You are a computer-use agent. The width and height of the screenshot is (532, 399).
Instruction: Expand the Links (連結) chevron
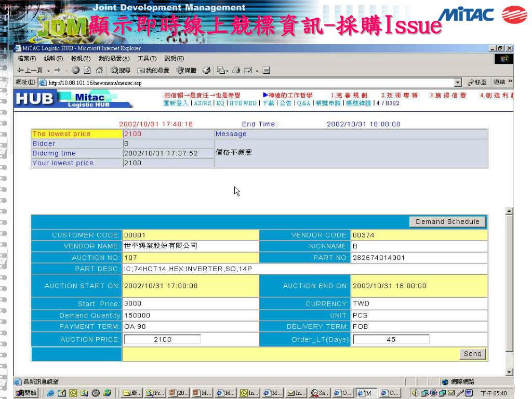click(510, 82)
